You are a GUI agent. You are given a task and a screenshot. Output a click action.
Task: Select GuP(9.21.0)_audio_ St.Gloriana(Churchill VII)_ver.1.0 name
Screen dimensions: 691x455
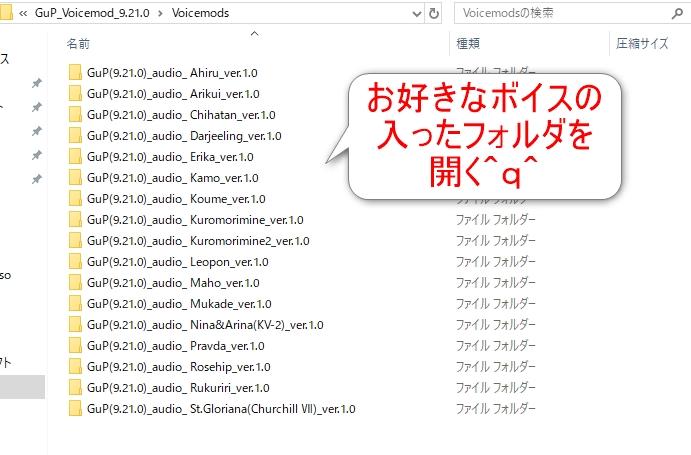tap(221, 409)
